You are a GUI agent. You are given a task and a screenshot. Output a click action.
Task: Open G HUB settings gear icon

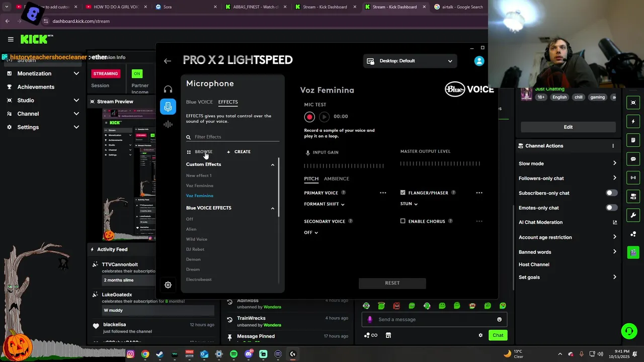[168, 285]
